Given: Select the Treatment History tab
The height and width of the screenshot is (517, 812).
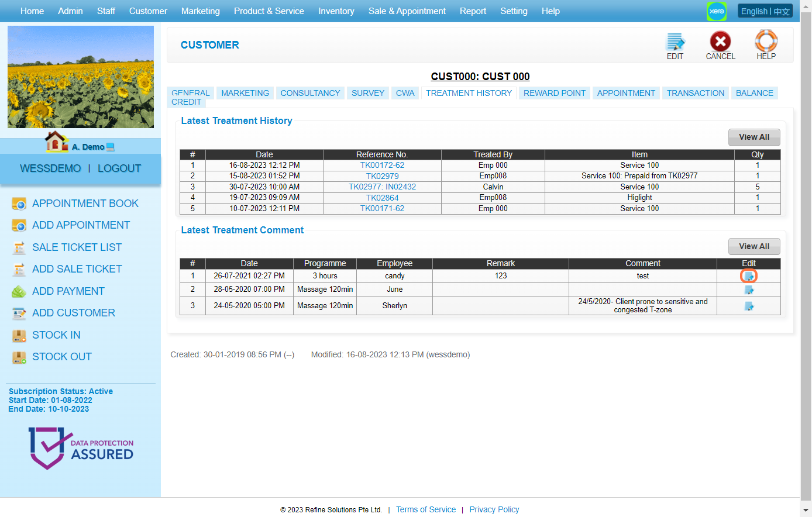Looking at the screenshot, I should tap(469, 93).
